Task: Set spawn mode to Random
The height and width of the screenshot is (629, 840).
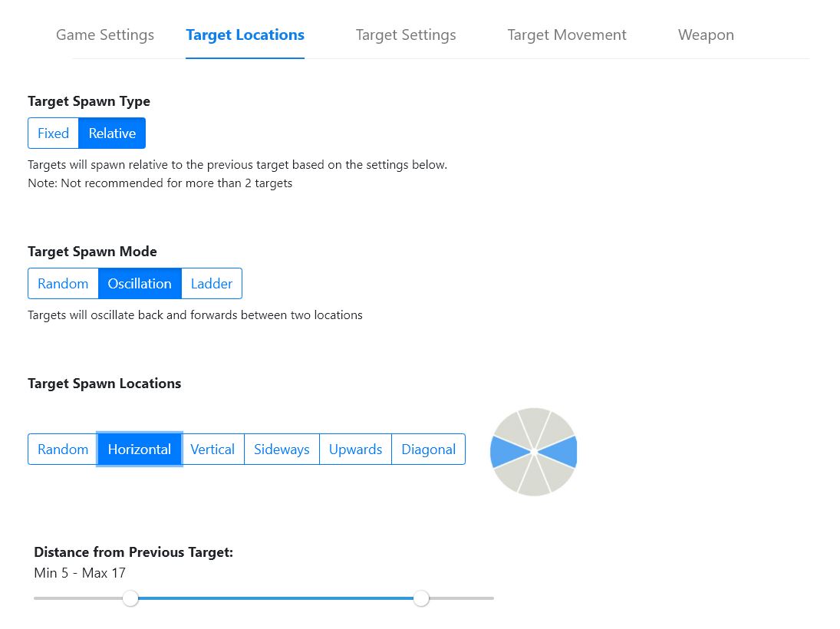Action: (x=63, y=284)
